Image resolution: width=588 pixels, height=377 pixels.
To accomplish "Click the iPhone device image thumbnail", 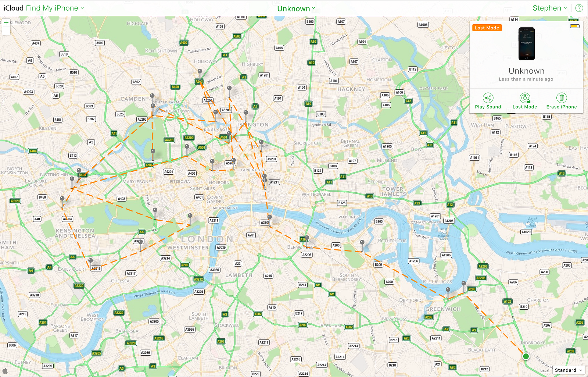I will 527,44.
